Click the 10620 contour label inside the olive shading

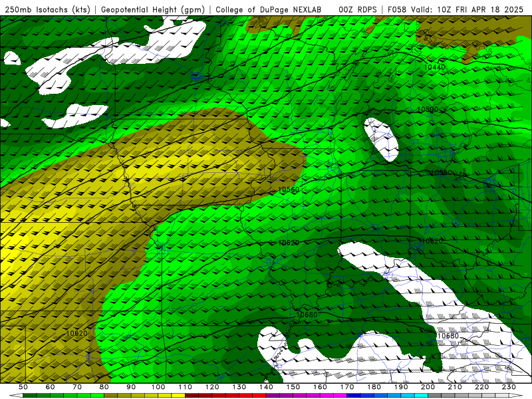pos(76,333)
